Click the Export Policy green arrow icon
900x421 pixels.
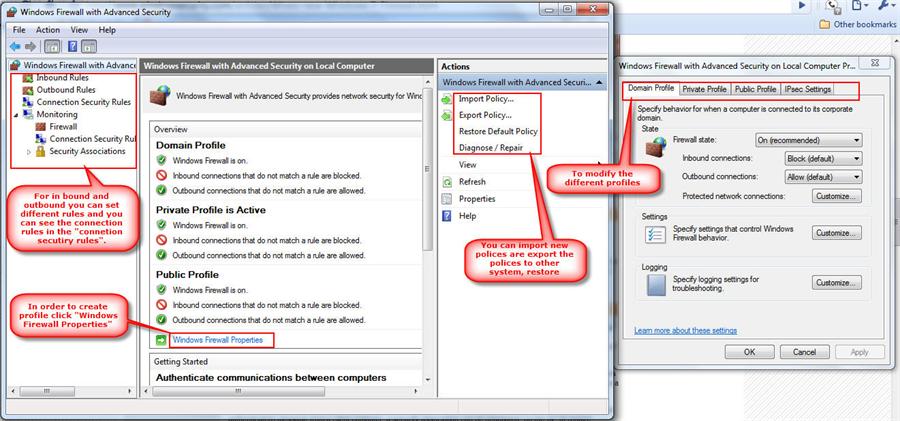447,115
